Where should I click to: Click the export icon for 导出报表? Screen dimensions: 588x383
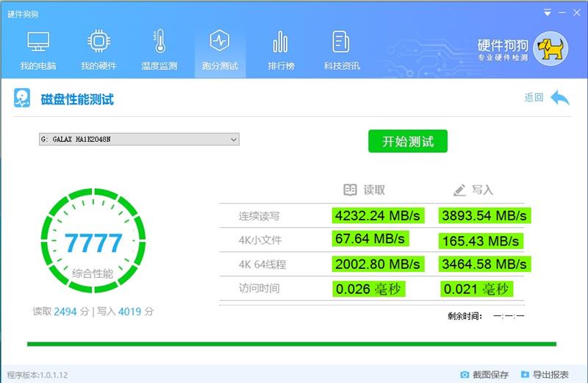[x=525, y=374]
